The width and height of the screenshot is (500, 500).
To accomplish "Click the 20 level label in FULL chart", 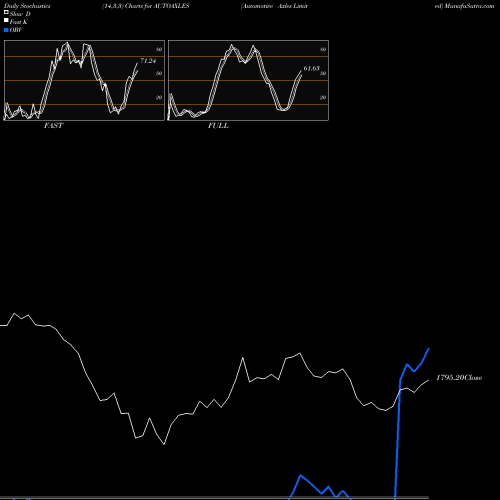I will [x=323, y=97].
